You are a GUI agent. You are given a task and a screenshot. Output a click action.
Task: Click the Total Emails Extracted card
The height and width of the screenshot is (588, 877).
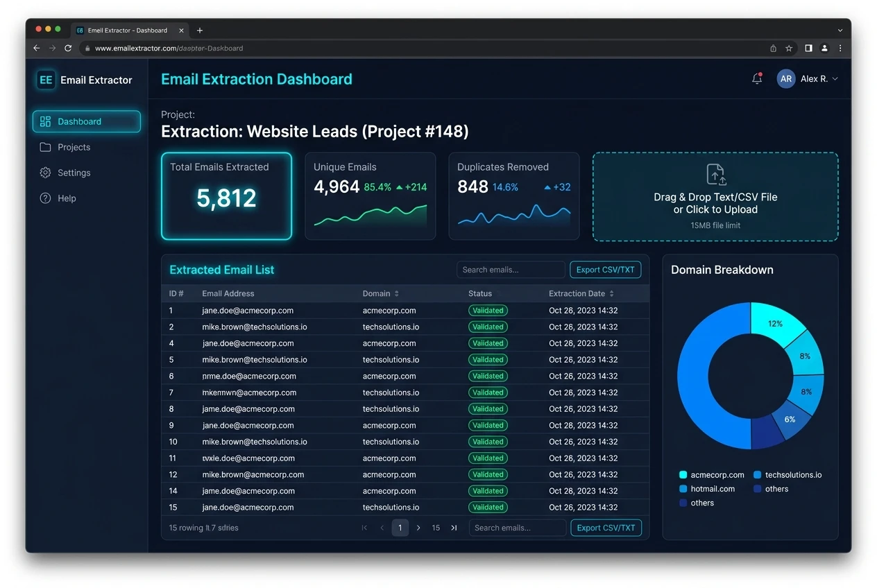pyautogui.click(x=227, y=196)
